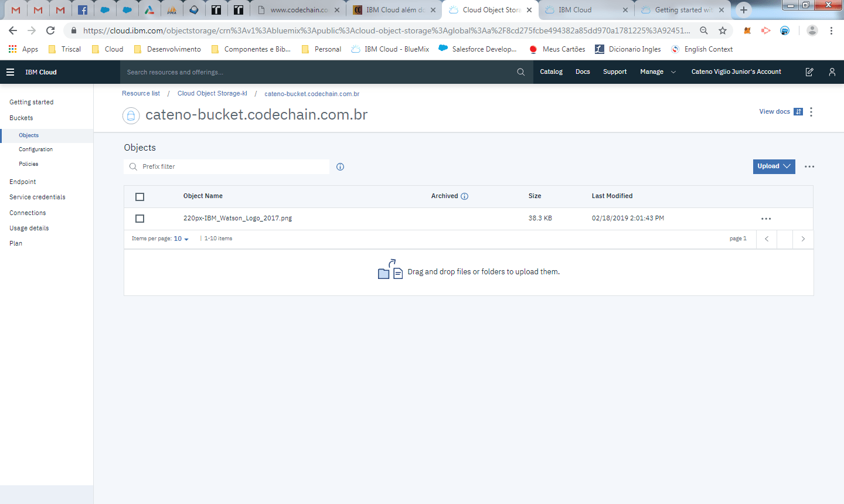Click the IBM Cloud logo text
This screenshot has width=844, height=504.
point(41,72)
